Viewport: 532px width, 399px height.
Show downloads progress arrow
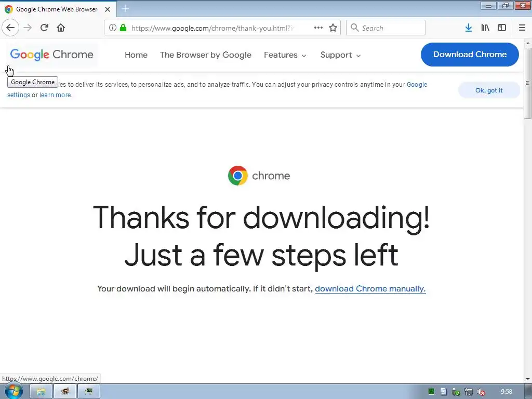click(x=469, y=28)
